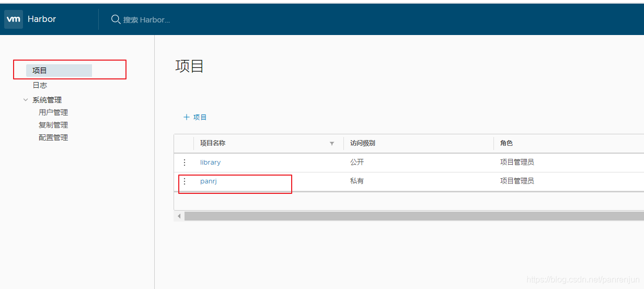
Task: Sort by 角色 column header
Action: point(507,143)
